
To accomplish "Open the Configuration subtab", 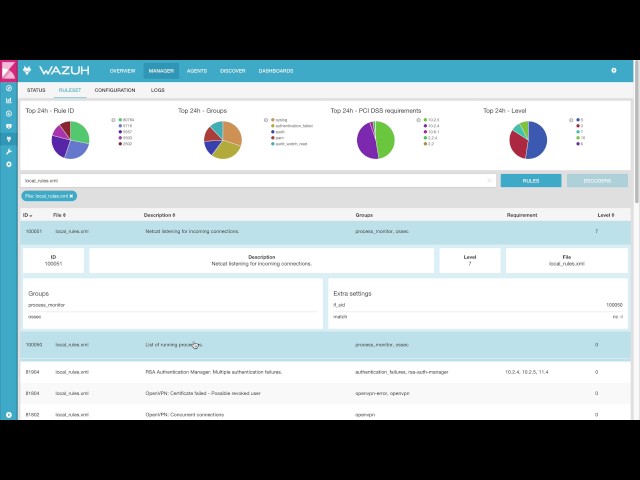I will tap(115, 90).
